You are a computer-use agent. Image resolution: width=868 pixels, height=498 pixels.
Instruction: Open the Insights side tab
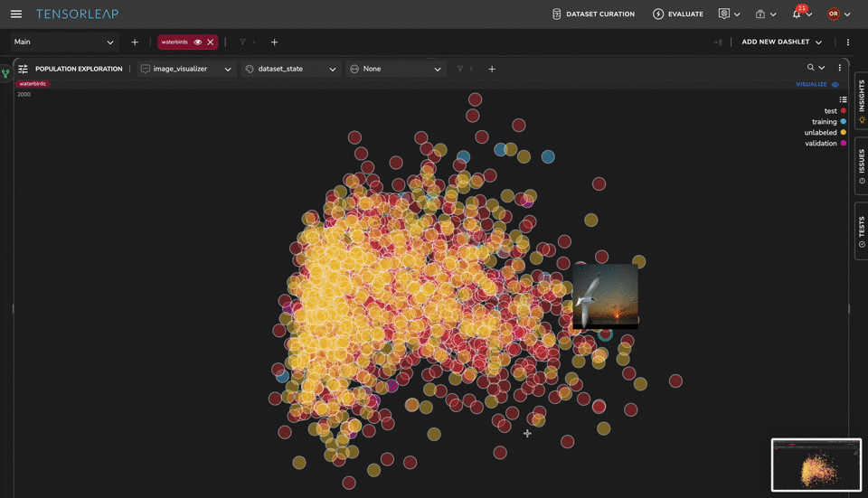[x=861, y=100]
